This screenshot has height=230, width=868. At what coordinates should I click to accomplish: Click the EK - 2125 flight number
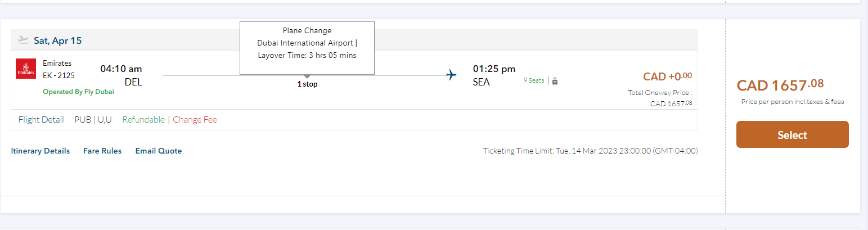59,75
